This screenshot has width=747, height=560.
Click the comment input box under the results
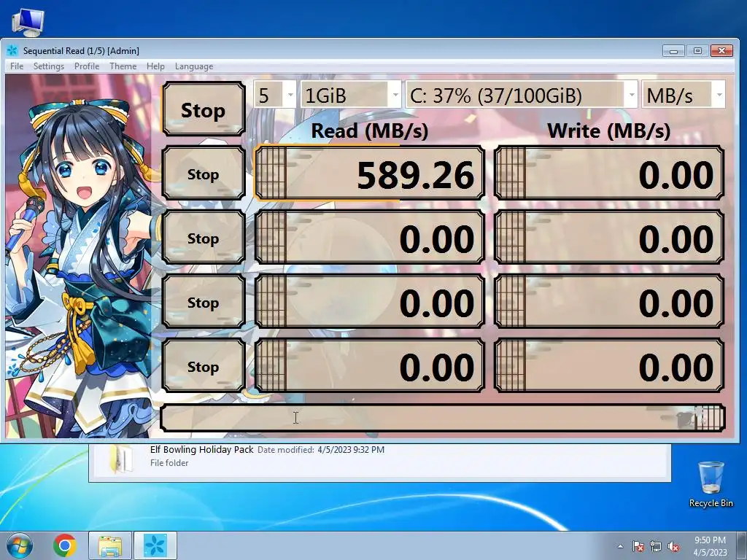click(x=443, y=418)
